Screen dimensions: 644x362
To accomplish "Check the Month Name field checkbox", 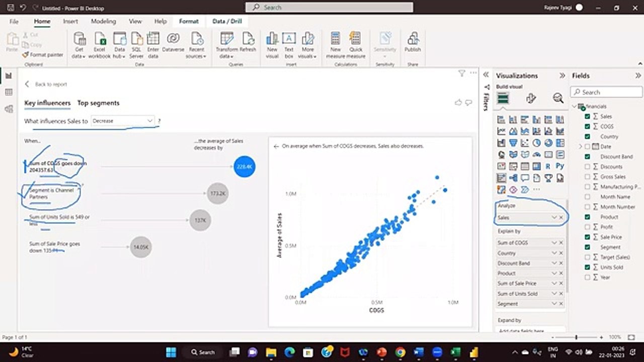I will click(x=587, y=197).
